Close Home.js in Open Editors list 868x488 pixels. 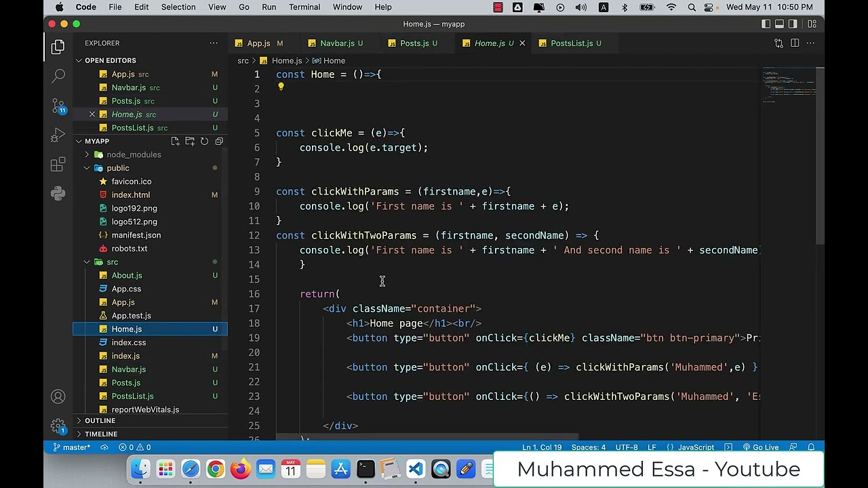tap(92, 115)
